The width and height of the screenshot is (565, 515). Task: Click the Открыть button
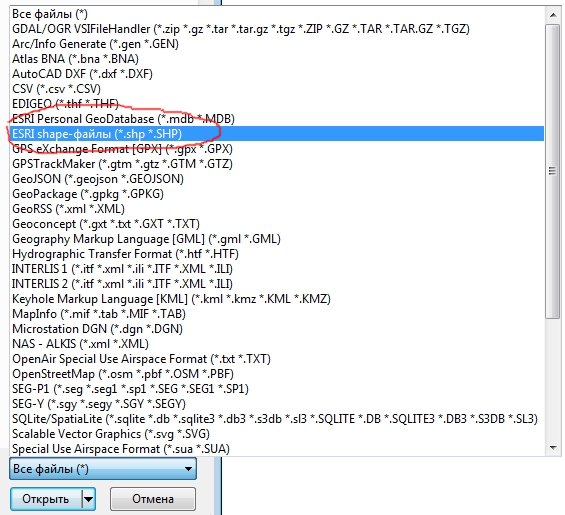(46, 499)
